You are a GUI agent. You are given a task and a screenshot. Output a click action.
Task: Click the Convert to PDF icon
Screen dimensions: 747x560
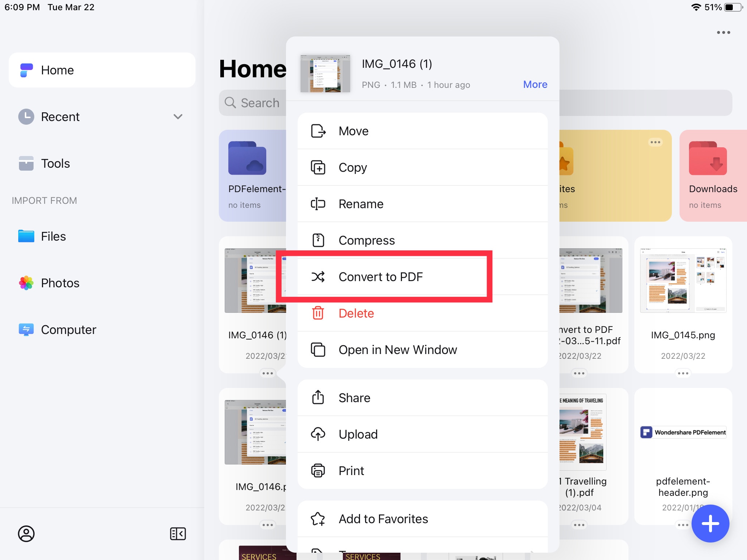(318, 276)
